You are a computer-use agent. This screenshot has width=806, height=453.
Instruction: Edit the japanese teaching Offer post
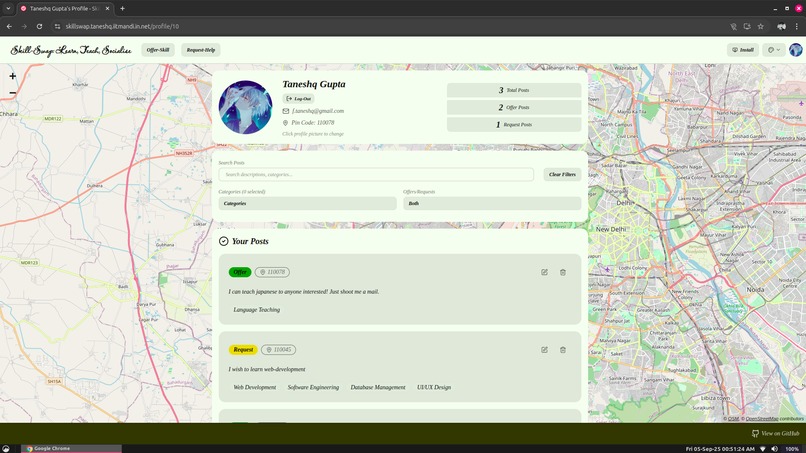tap(544, 272)
